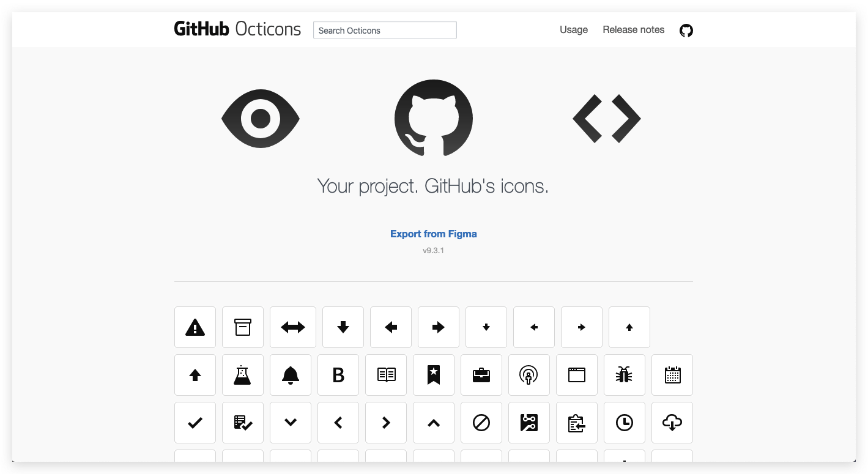868x474 pixels.
Task: Go to GitHub Octicons home logo
Action: click(x=237, y=29)
